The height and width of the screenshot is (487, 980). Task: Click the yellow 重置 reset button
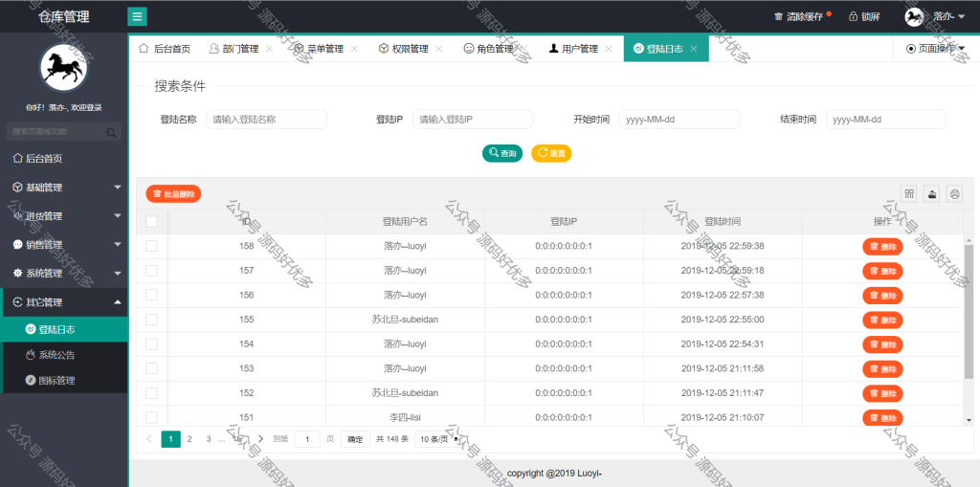pyautogui.click(x=551, y=153)
